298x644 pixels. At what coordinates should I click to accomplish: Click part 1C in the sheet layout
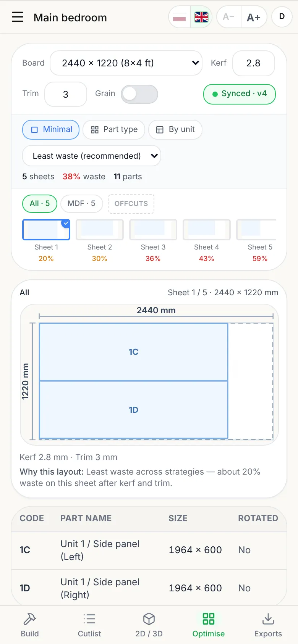pos(134,352)
